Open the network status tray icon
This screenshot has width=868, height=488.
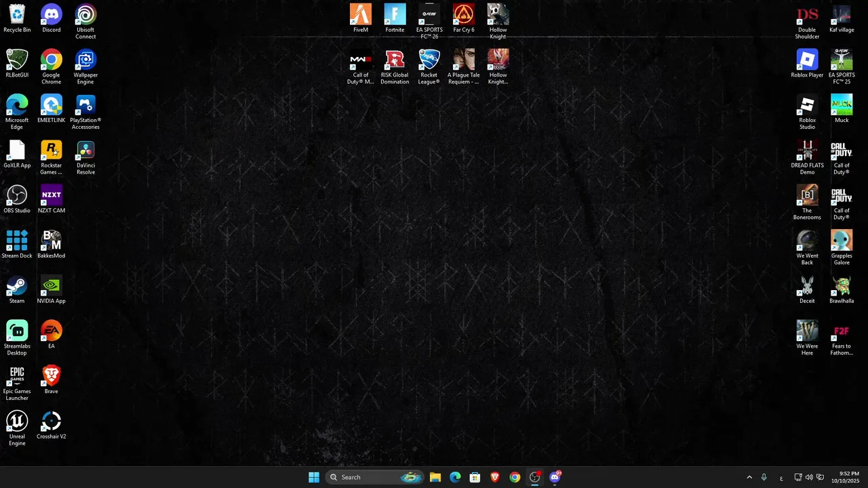[x=798, y=477]
